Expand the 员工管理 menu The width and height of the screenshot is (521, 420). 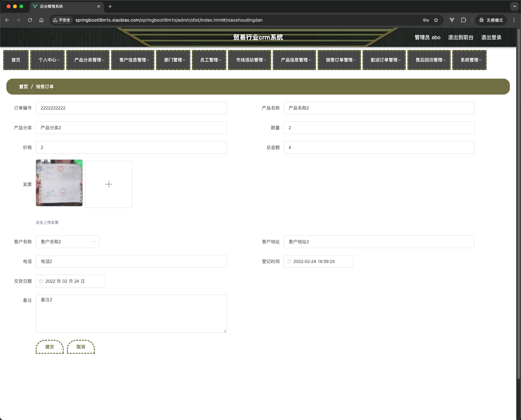click(209, 60)
